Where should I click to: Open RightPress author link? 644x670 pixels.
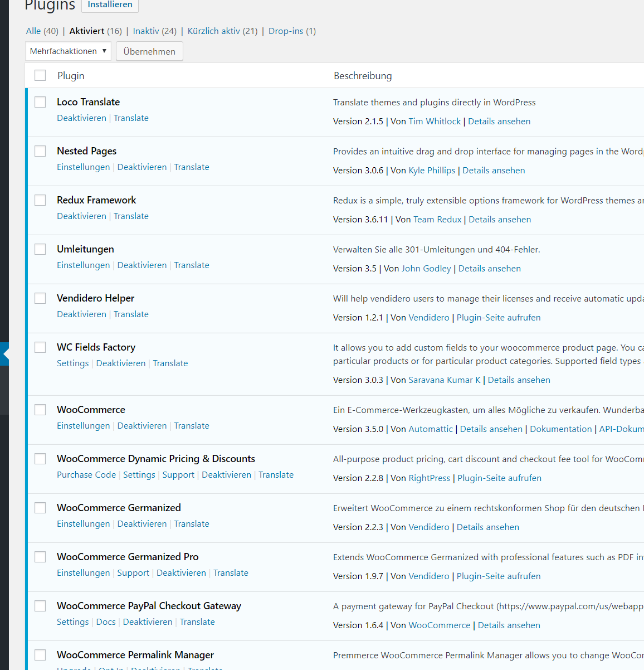pos(429,478)
